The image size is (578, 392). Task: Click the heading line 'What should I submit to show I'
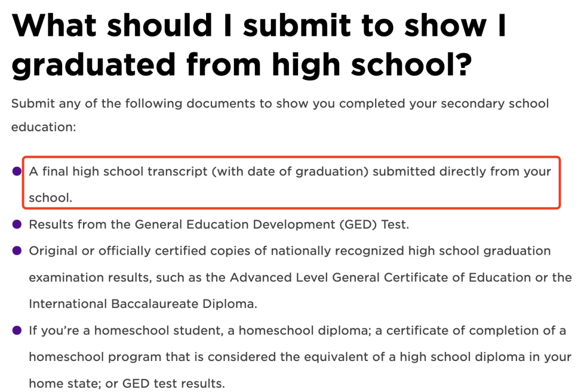click(259, 25)
